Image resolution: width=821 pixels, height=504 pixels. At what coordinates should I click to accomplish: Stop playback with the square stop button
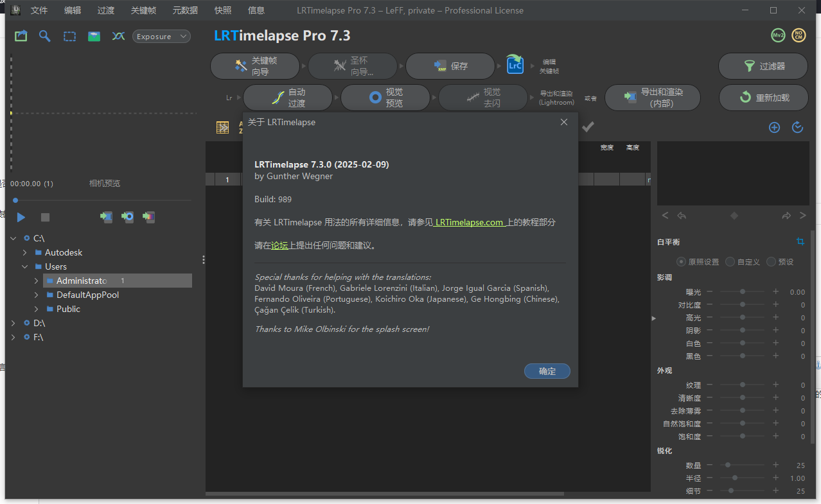45,218
